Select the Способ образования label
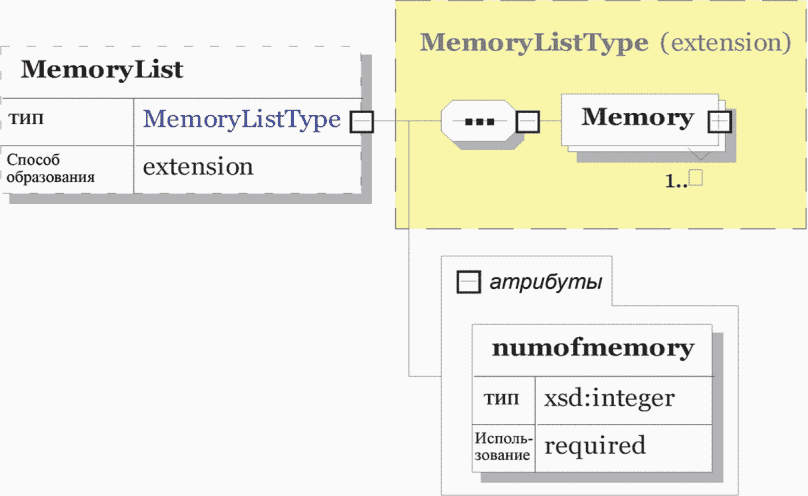This screenshot has height=496, width=808. coord(50,168)
